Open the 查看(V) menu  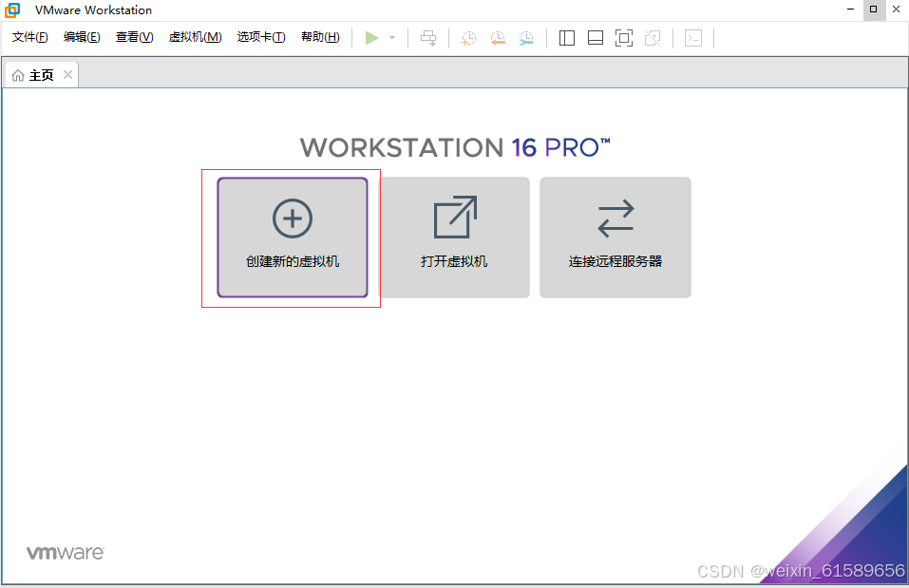pyautogui.click(x=135, y=37)
